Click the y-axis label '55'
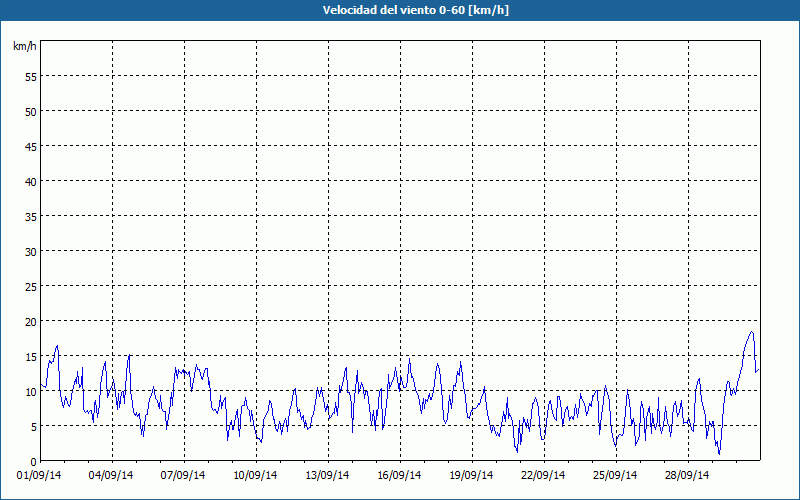 (x=31, y=77)
